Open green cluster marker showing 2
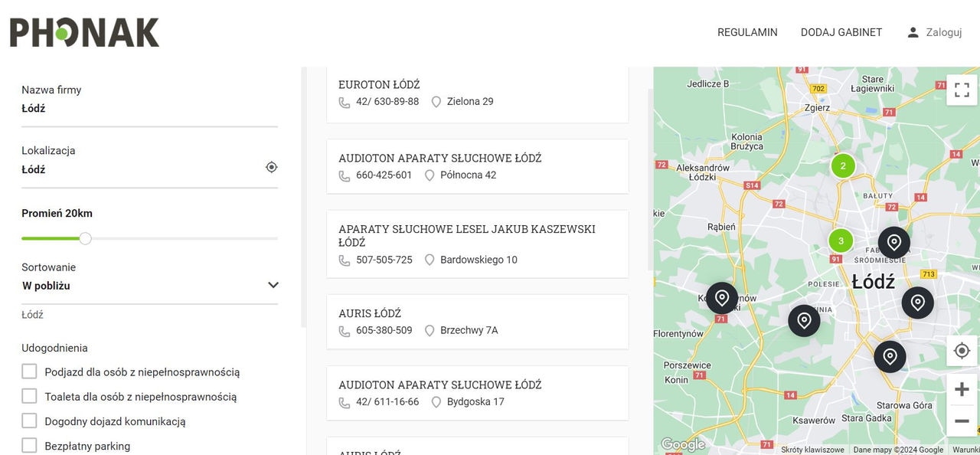980x455 pixels. pyautogui.click(x=843, y=165)
